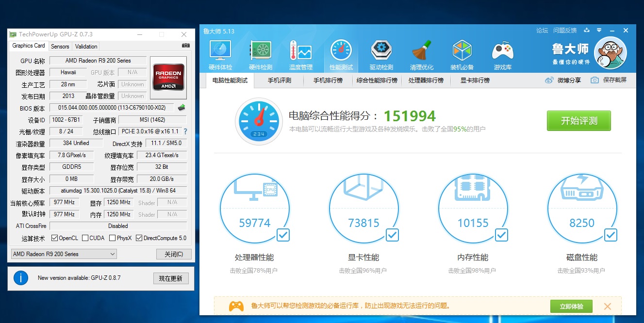This screenshot has height=323, width=644.
Task: Click the BIOS version field value
Action: pos(113,108)
